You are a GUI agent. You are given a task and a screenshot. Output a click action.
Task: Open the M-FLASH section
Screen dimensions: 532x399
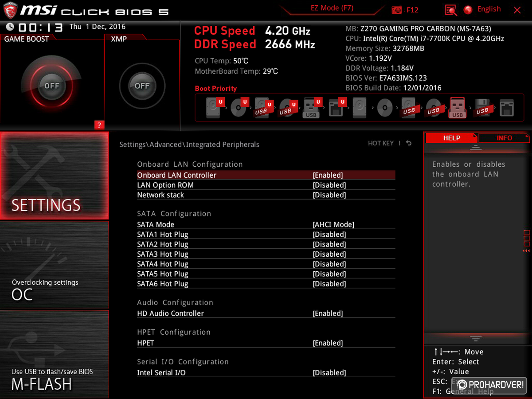[x=54, y=354]
